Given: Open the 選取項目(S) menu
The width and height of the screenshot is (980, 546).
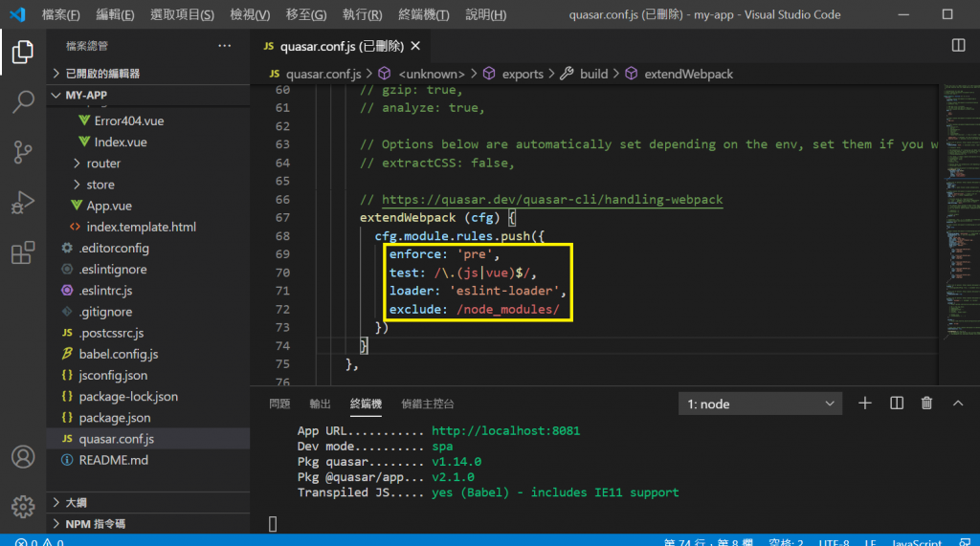Looking at the screenshot, I should (x=182, y=14).
